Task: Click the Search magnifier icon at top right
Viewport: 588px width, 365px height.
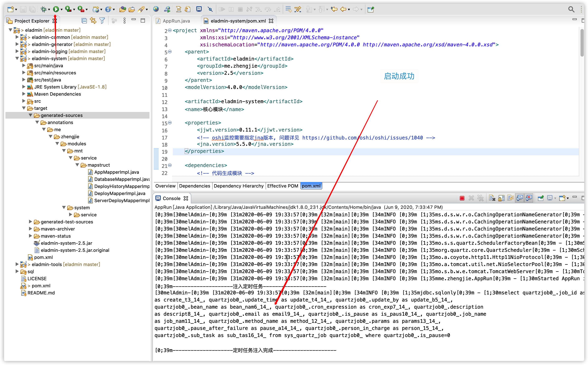Action: 571,9
